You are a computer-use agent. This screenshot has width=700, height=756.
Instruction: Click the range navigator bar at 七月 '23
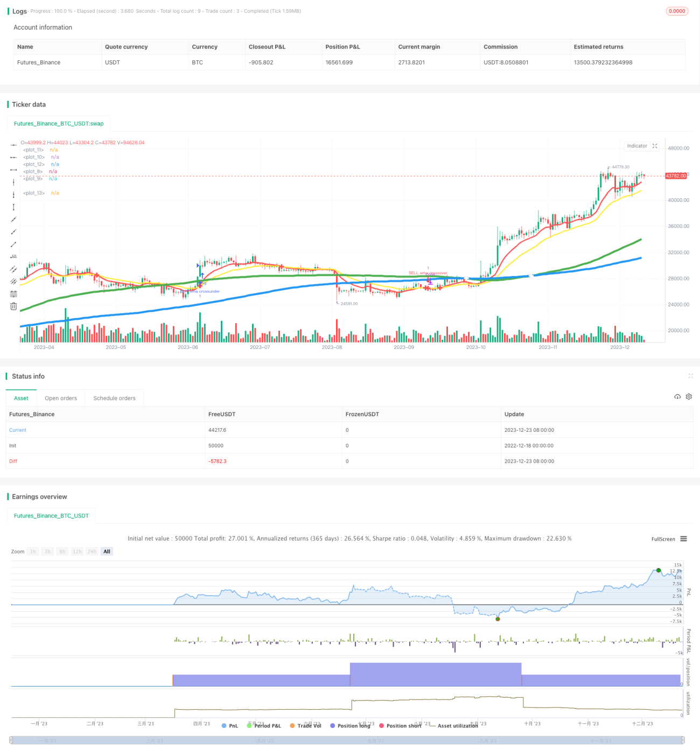[x=375, y=741]
